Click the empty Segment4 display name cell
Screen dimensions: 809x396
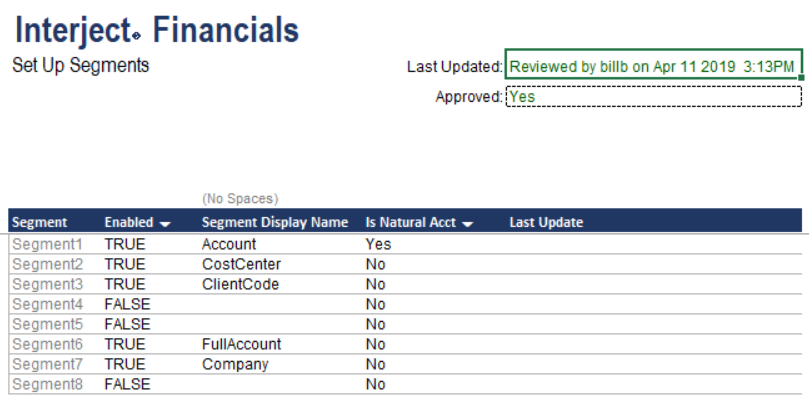(281, 304)
